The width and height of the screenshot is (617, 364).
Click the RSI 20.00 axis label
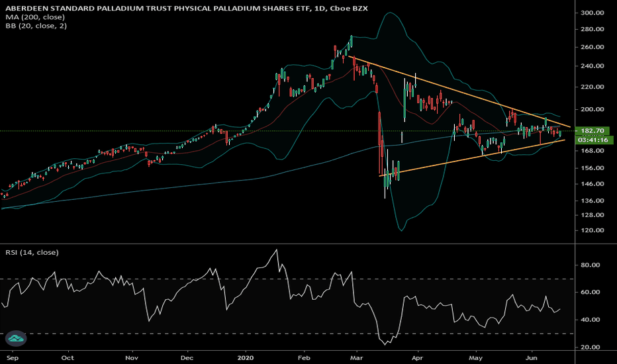point(591,347)
